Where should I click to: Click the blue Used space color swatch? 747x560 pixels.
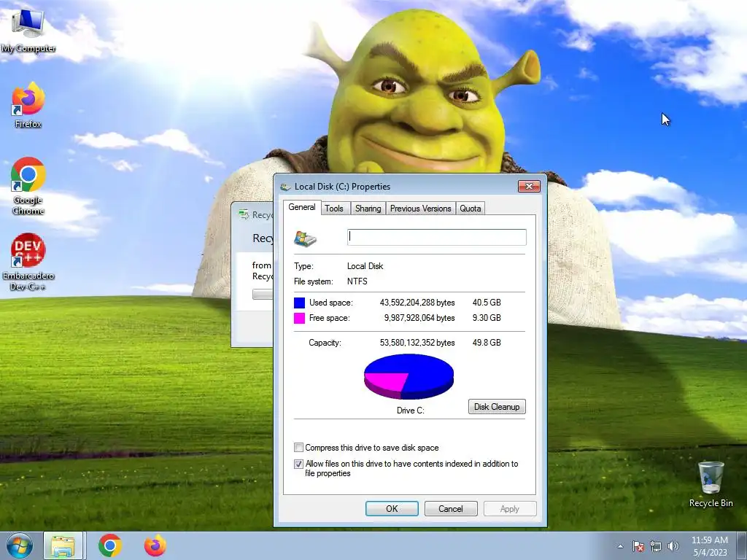click(x=299, y=303)
